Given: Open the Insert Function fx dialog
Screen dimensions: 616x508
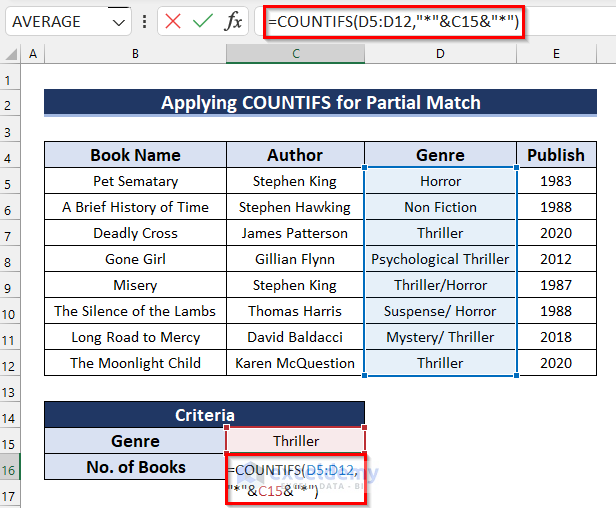Looking at the screenshot, I should click(x=235, y=21).
